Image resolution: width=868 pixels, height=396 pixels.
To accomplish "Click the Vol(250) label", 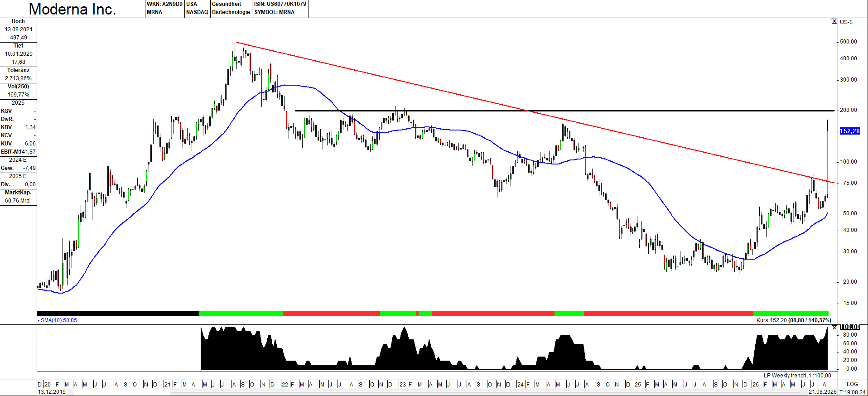I will (18, 87).
